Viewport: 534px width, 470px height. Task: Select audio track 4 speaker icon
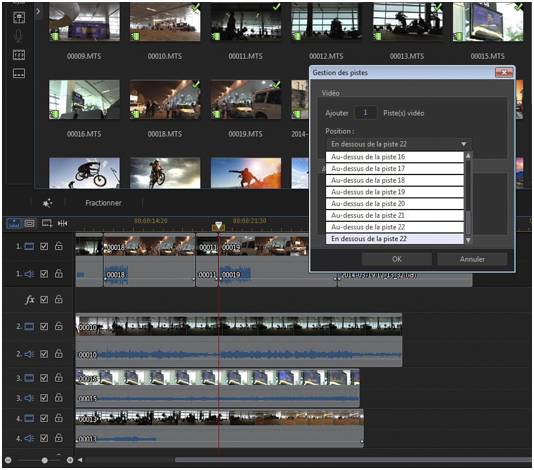tap(29, 438)
